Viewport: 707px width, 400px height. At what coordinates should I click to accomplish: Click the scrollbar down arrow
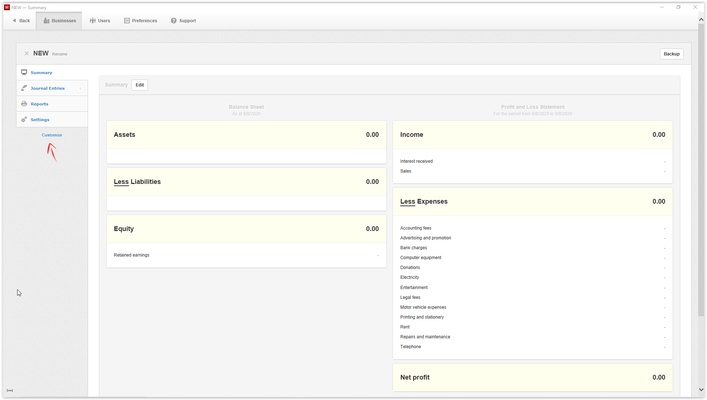[x=701, y=390]
